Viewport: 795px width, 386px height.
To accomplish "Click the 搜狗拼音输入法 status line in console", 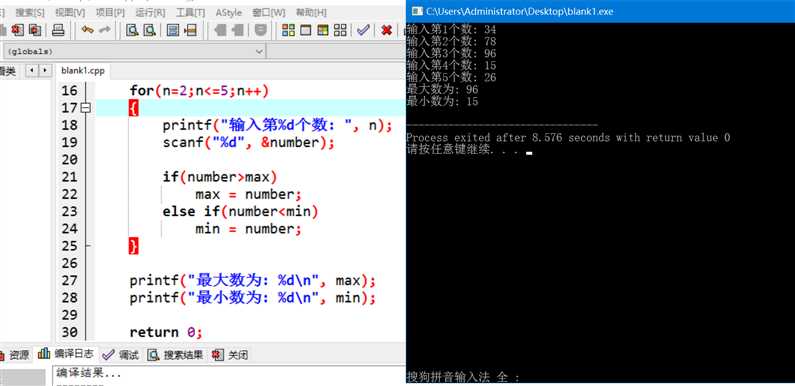I will point(463,377).
